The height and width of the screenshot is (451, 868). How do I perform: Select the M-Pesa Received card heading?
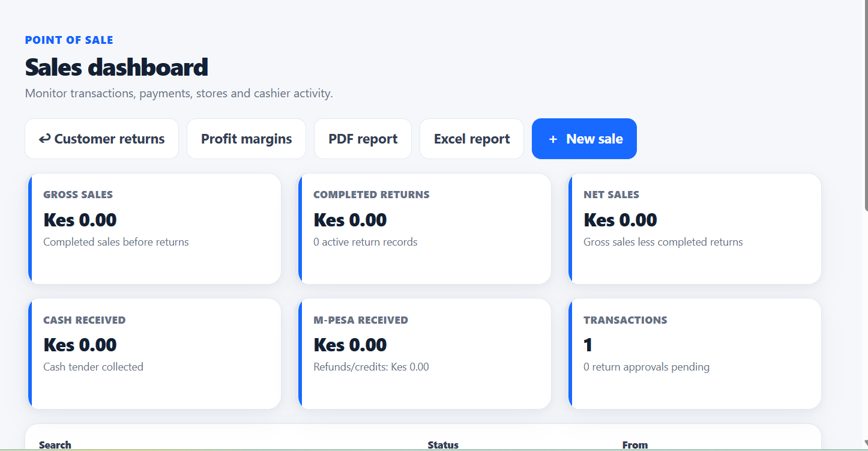361,320
